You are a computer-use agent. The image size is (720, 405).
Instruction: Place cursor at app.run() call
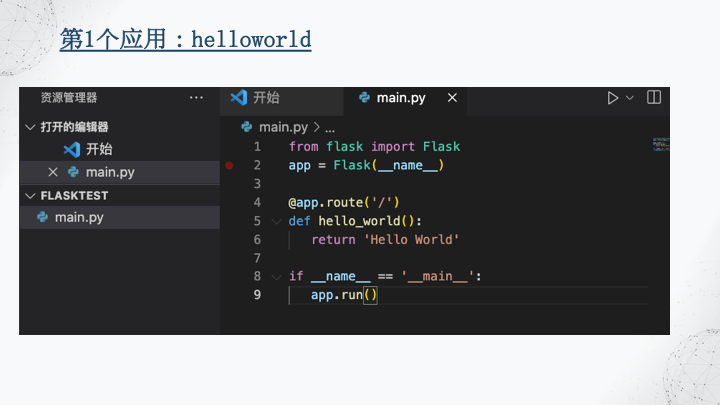(x=344, y=295)
